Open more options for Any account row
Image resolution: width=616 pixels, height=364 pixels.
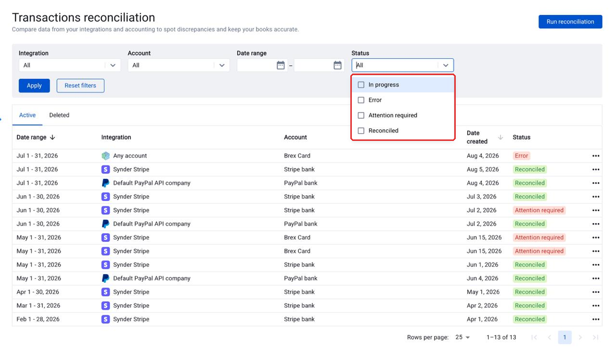tap(596, 156)
